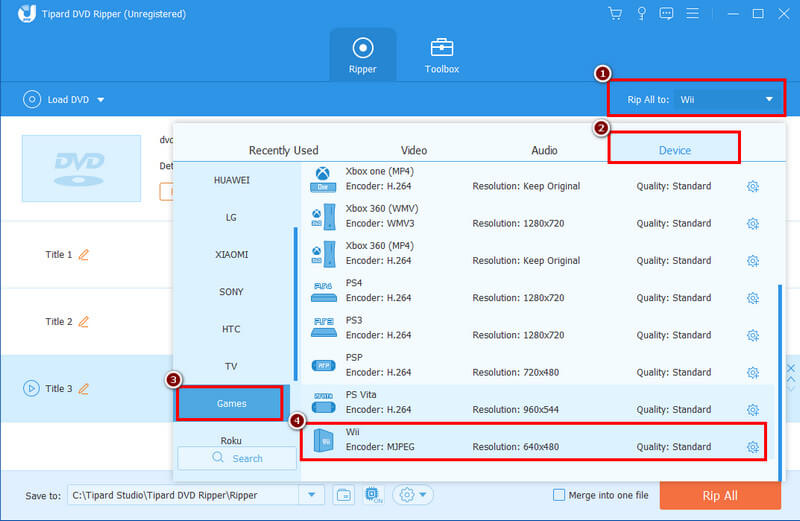Choose TV device category
This screenshot has width=800, height=521.
(x=232, y=366)
